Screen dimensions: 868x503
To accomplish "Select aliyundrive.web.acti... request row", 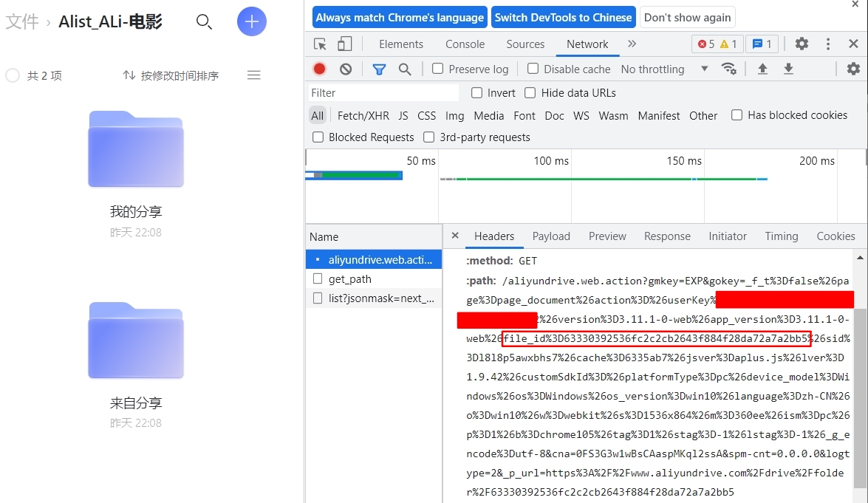I will [x=374, y=259].
